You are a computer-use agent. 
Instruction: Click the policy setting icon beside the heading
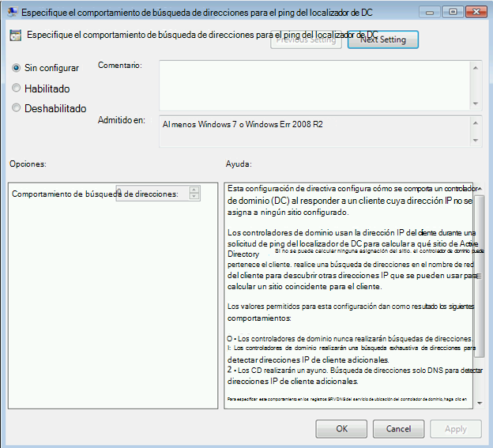(15, 36)
